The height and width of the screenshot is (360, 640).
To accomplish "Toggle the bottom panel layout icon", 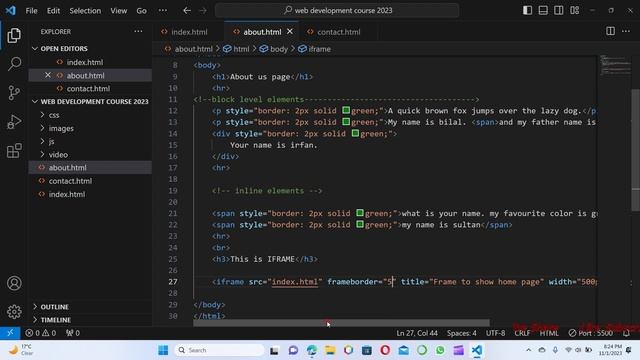I will coord(543,10).
